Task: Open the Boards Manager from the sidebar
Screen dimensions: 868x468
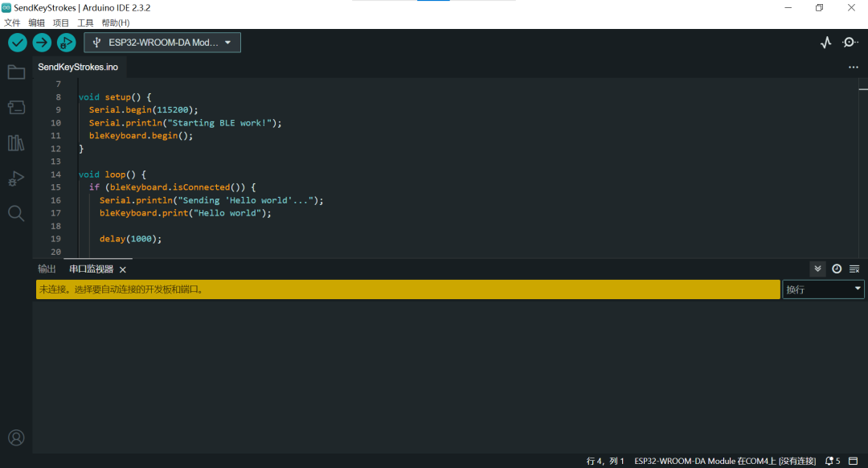Action: (16, 107)
